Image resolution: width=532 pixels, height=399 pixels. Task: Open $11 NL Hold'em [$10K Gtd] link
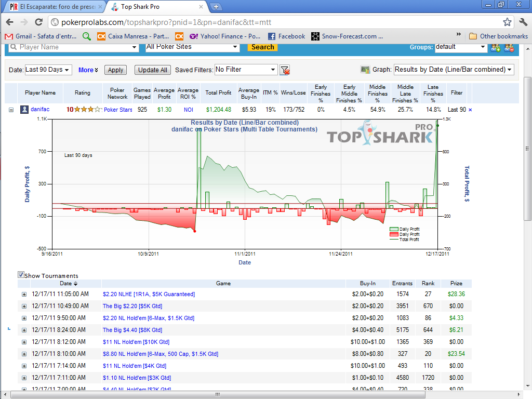pyautogui.click(x=136, y=342)
